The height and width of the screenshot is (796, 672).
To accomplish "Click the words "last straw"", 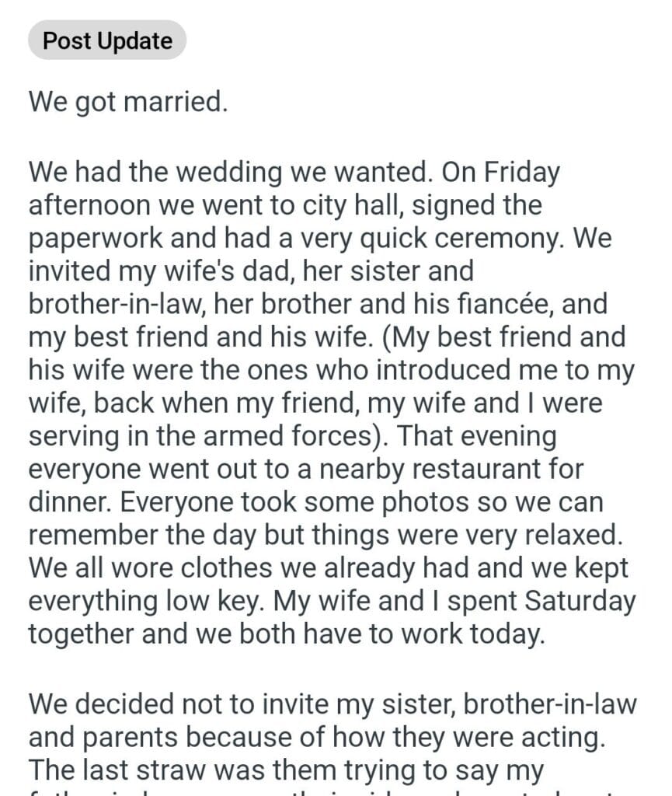I will point(141,772).
